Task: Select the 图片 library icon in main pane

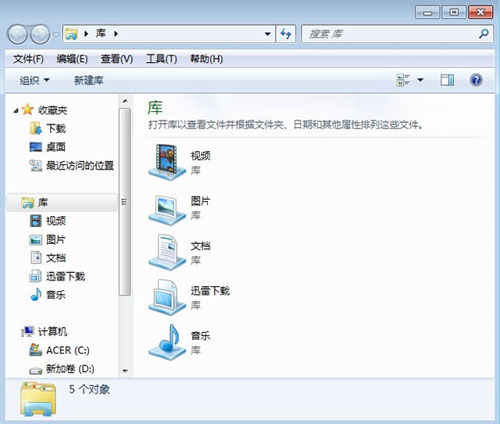Action: pos(167,210)
